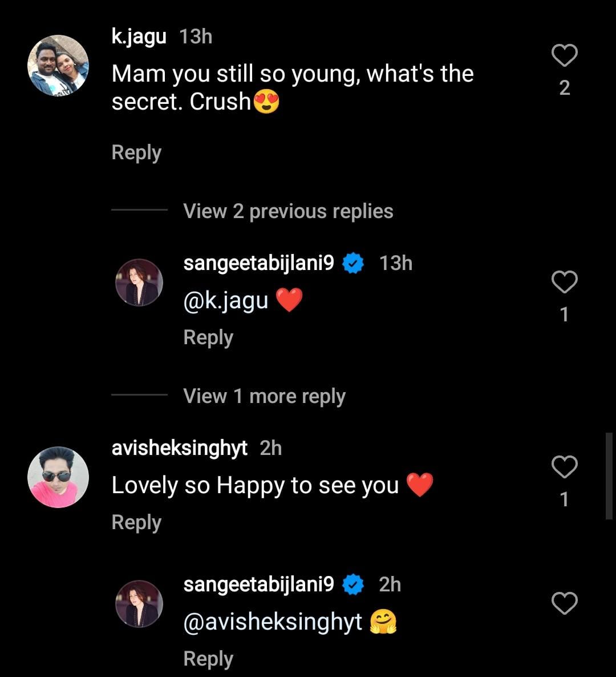
Task: Tap sangeetabijlani9's avatar in 13h reply
Action: (x=139, y=282)
